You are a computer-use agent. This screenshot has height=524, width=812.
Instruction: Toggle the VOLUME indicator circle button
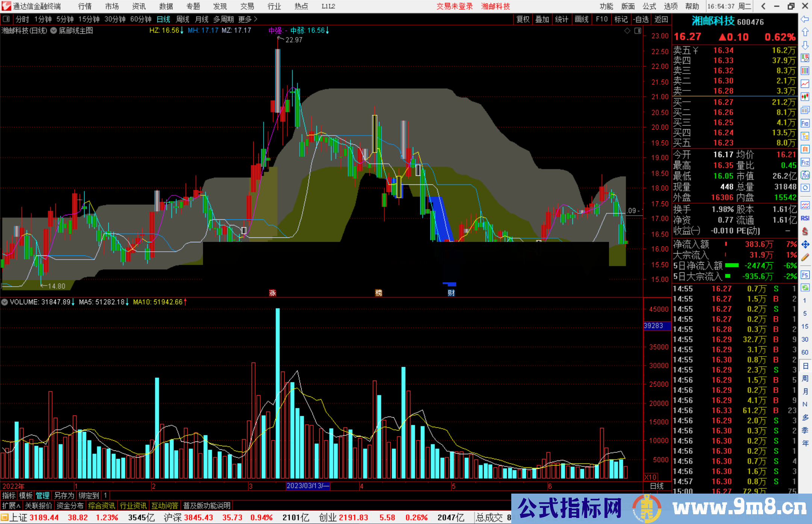click(5, 302)
